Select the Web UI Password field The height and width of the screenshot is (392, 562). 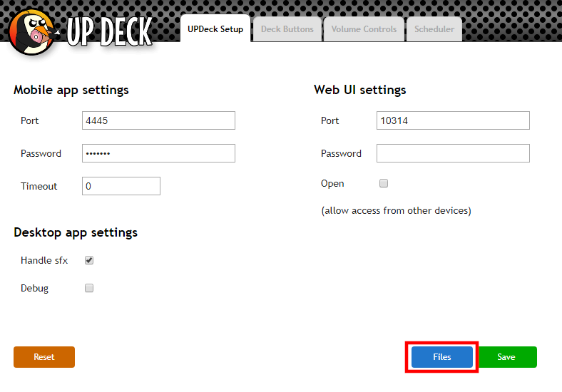[x=453, y=153]
